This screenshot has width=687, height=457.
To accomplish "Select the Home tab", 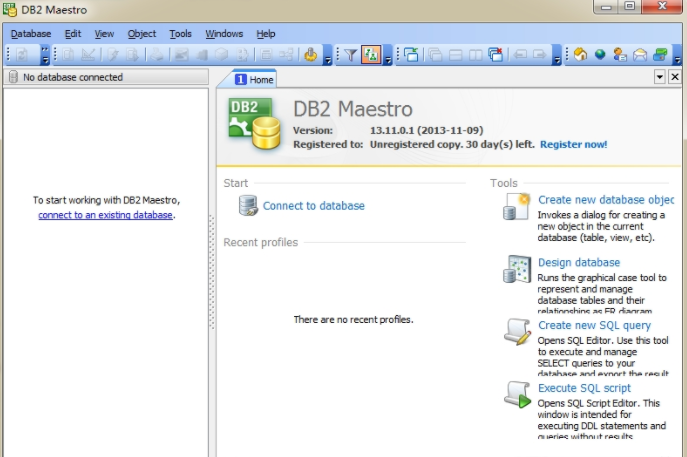I will coord(253,79).
